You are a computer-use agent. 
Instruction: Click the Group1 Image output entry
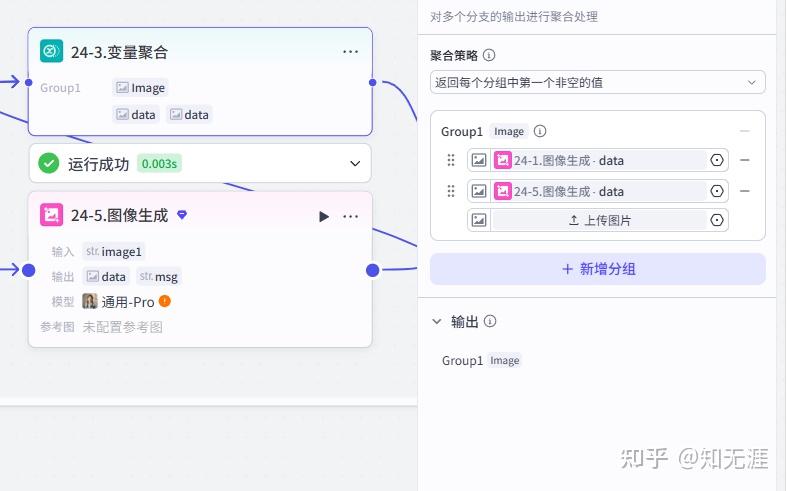[481, 360]
